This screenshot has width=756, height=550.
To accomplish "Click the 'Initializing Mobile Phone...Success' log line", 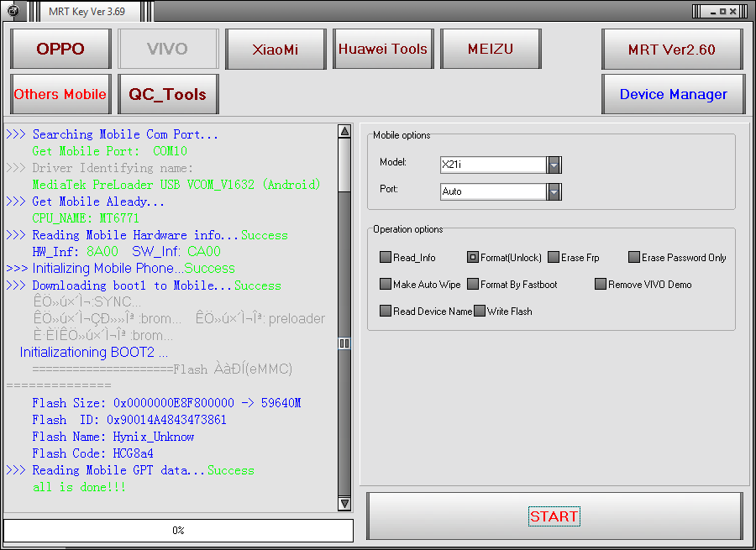I will (120, 269).
